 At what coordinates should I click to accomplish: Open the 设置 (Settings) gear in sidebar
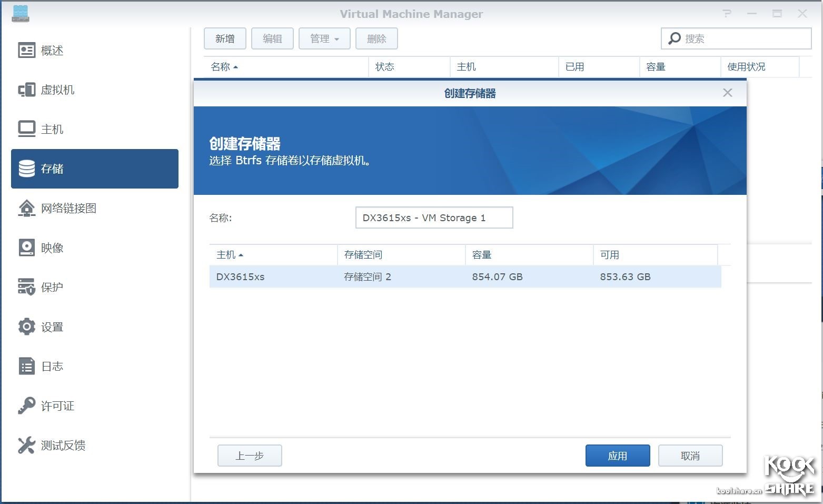click(x=52, y=327)
